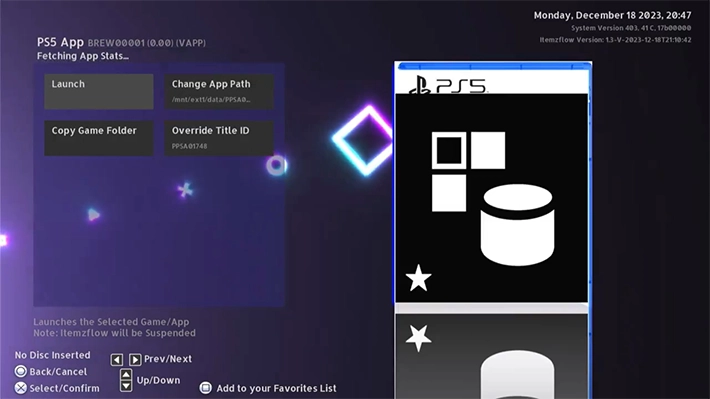Click the left arrow Prev icon
The height and width of the screenshot is (399, 710).
(117, 360)
